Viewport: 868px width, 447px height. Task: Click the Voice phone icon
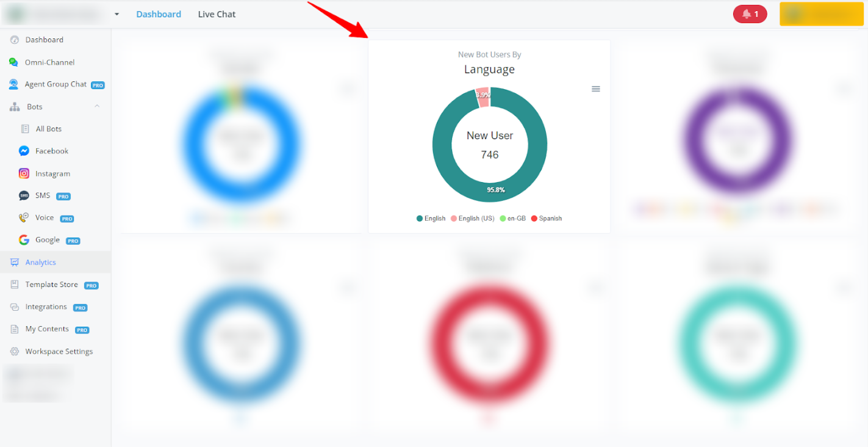coord(24,218)
